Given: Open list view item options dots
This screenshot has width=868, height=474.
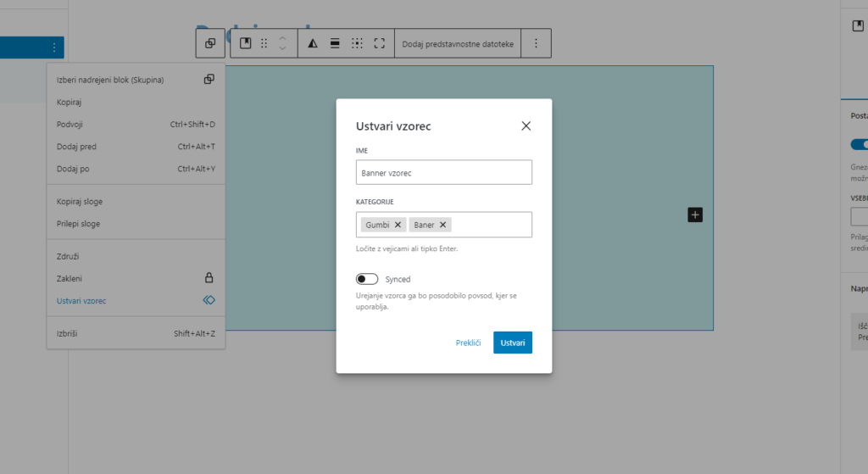Looking at the screenshot, I should (x=54, y=47).
